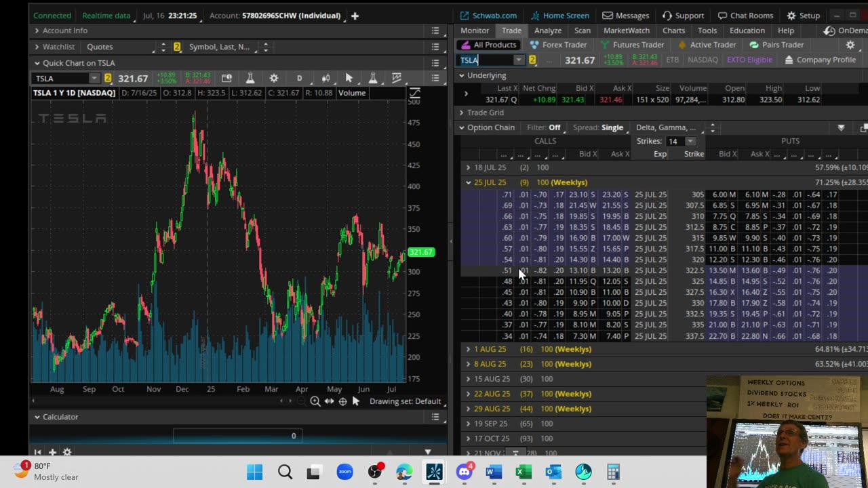The width and height of the screenshot is (868, 488).
Task: Open Calculator panel menu icon
Action: point(435,417)
